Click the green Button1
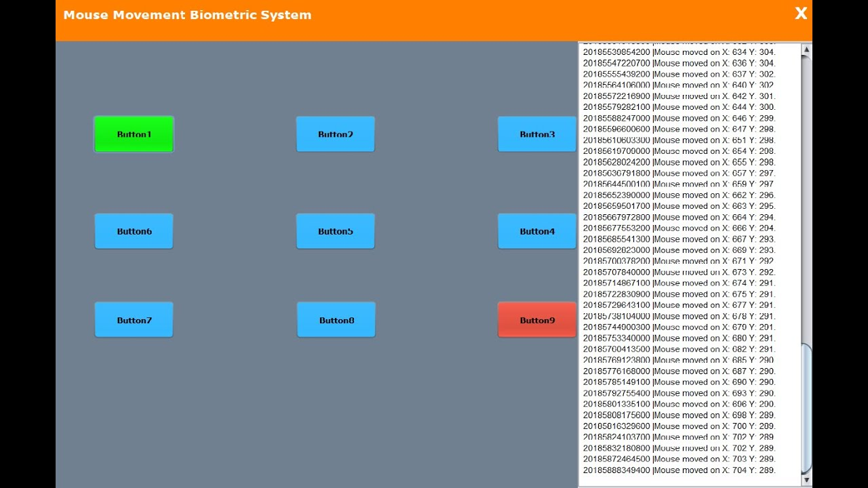Viewport: 868px width, 488px height. click(134, 134)
